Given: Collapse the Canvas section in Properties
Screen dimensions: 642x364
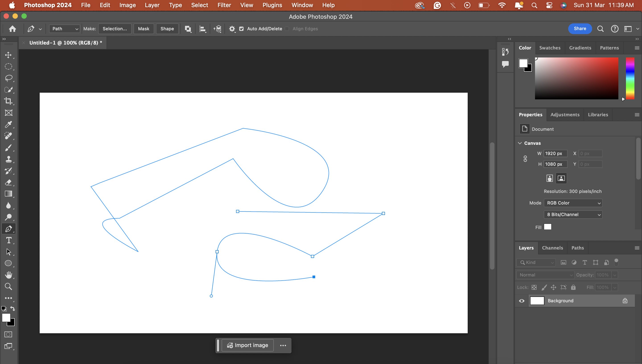Looking at the screenshot, I should pyautogui.click(x=520, y=143).
